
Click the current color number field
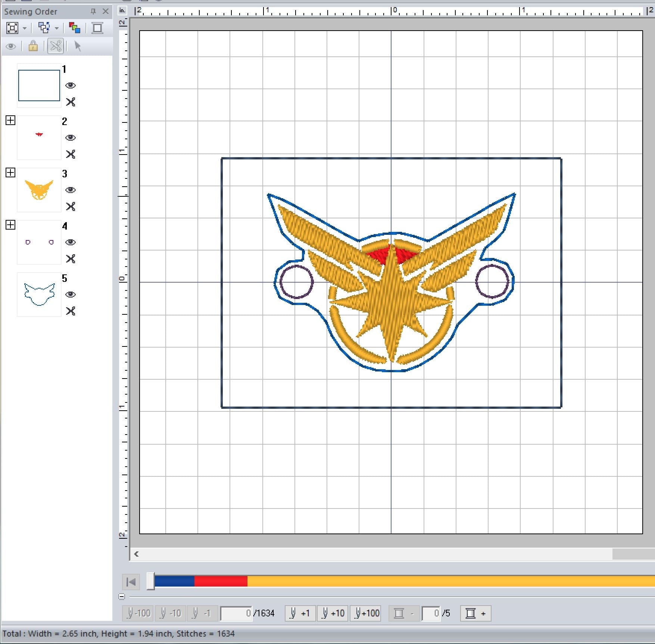[x=431, y=613]
